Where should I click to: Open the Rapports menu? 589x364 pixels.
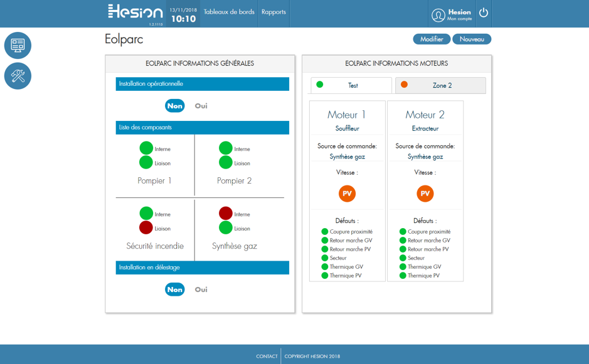(x=273, y=12)
